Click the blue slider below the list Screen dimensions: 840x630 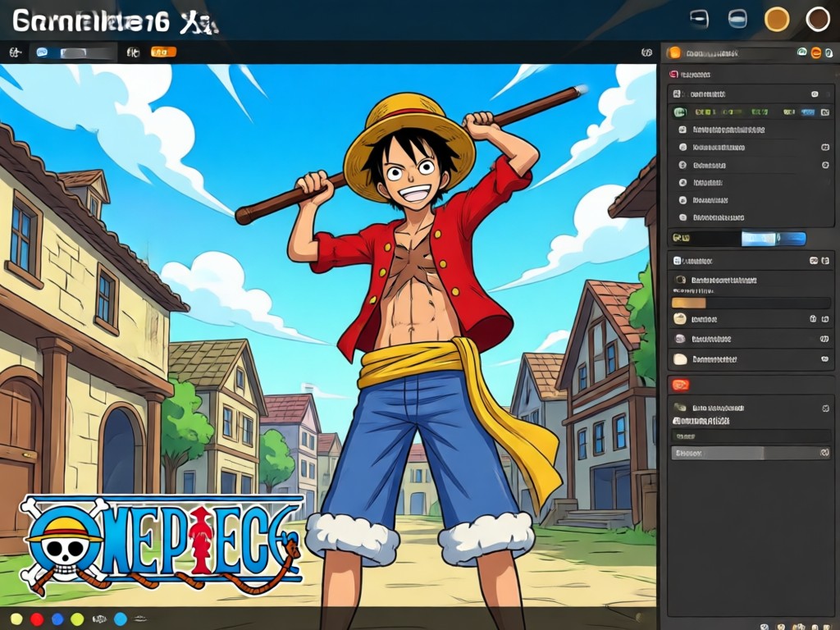pos(774,239)
